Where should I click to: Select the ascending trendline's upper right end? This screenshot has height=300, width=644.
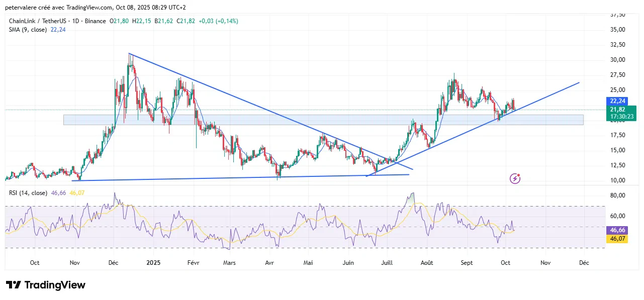578,83
